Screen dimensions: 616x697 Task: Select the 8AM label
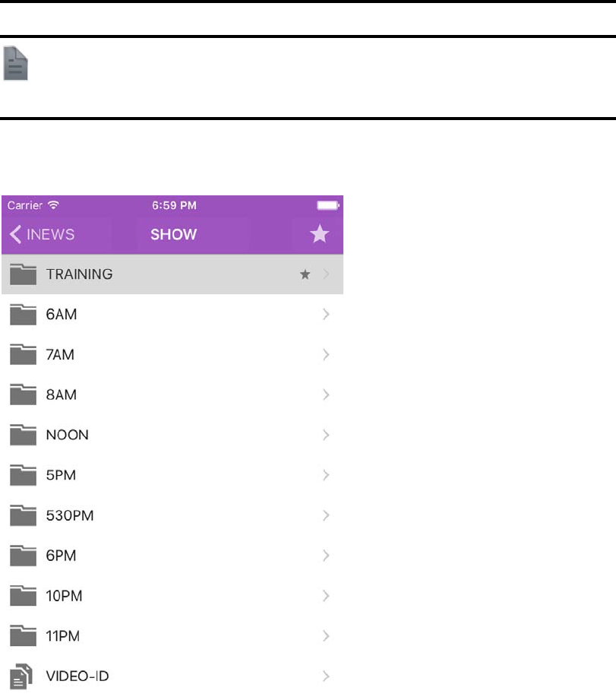tap(62, 394)
